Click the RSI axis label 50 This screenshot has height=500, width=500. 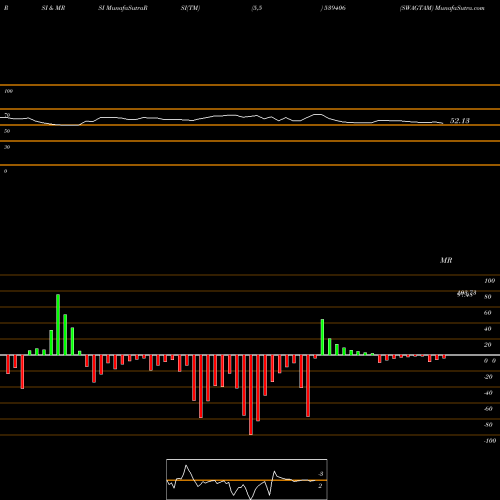tap(7, 131)
